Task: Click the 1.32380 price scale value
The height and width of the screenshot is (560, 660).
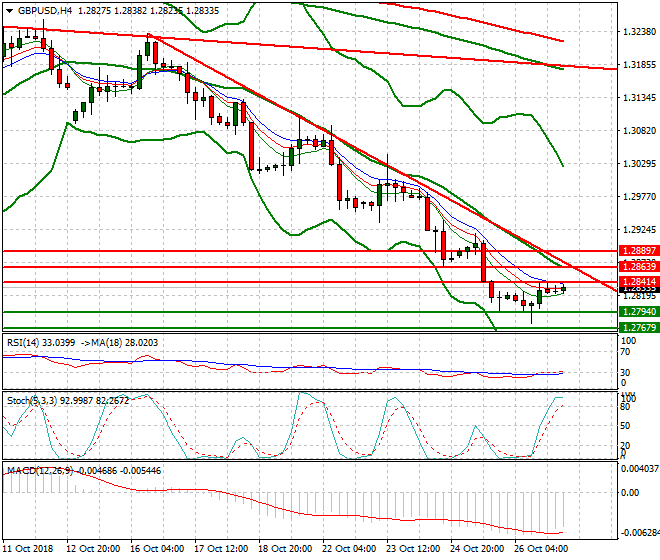Action: (639, 32)
